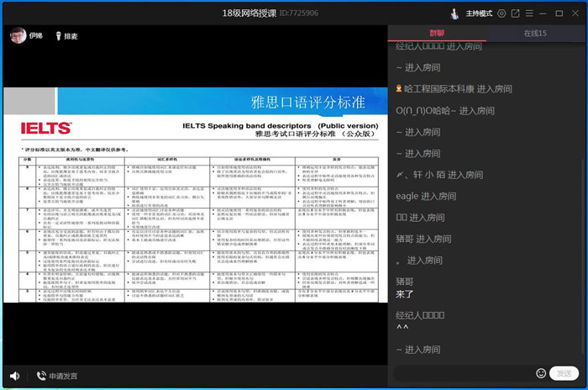This screenshot has width=588, height=390.
Task: Click the IELTS Speaking band descriptors title
Action: click(x=281, y=126)
